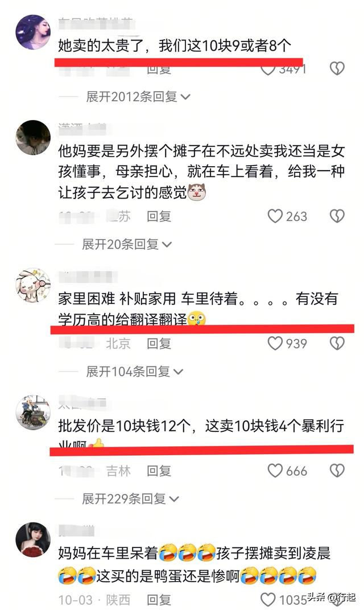The image size is (364, 610).
Task: Open the cartoon rabbit avatar profile
Action: click(33, 285)
